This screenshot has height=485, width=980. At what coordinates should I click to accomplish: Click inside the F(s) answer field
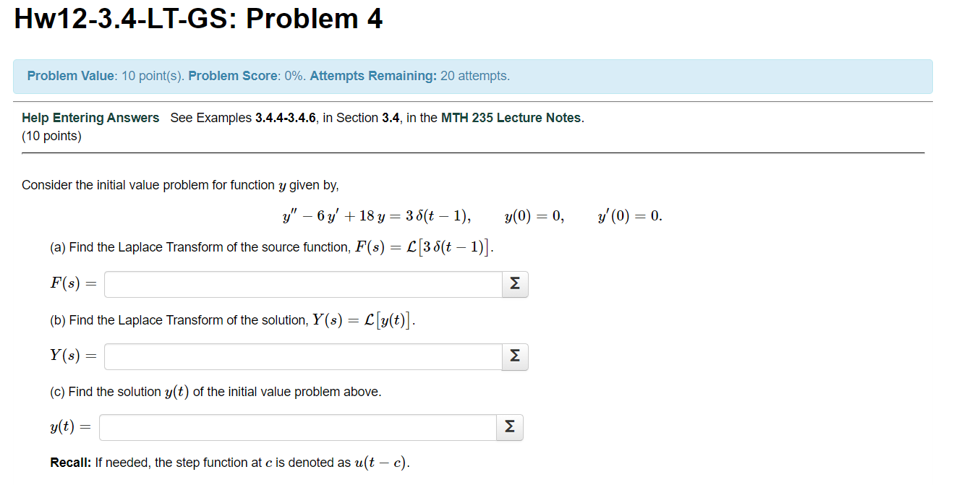point(302,284)
